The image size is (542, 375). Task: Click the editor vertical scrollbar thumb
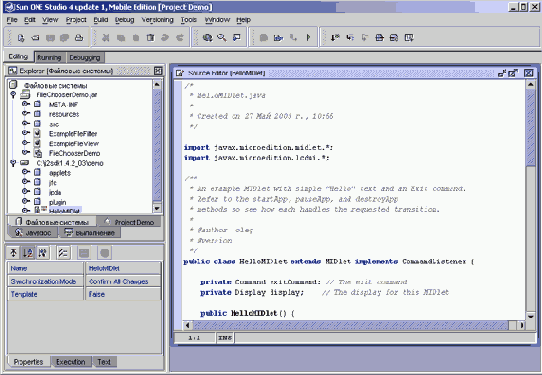click(x=530, y=127)
